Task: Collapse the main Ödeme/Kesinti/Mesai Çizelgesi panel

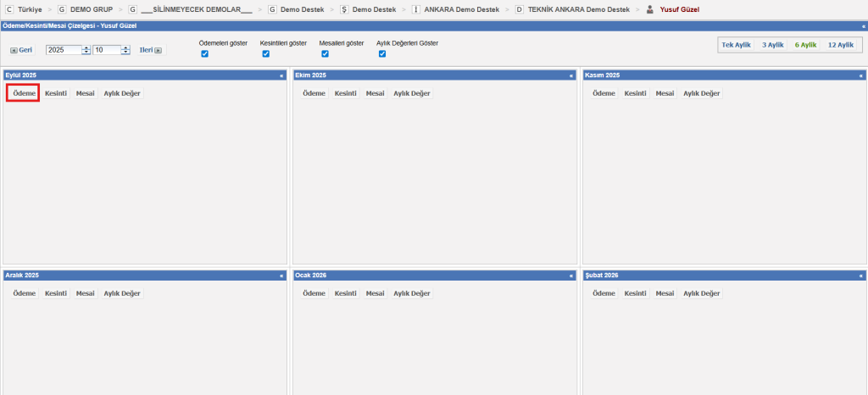Action: 863,26
